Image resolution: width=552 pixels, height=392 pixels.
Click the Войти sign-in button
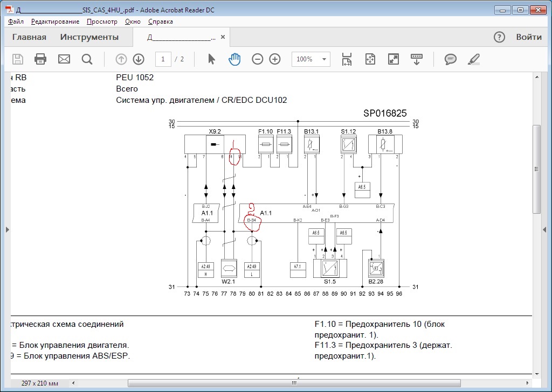tap(529, 37)
